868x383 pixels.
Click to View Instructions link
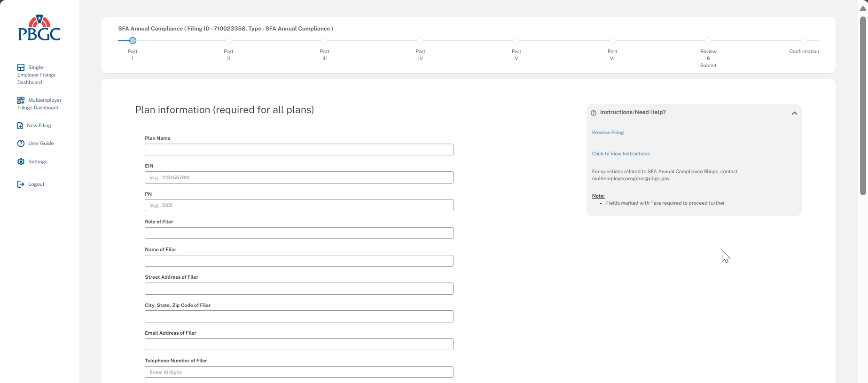coord(620,154)
